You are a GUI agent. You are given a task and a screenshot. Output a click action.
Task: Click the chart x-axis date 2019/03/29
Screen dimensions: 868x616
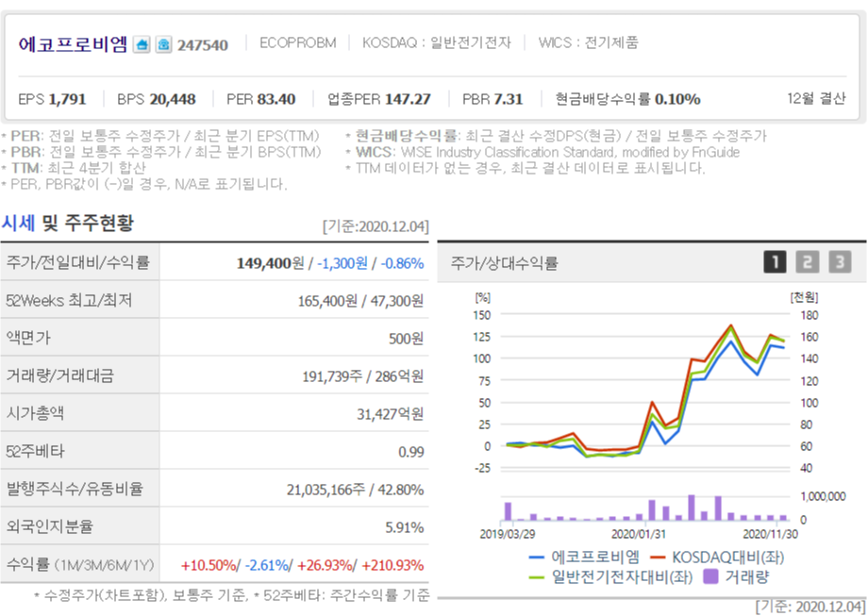[x=507, y=535]
